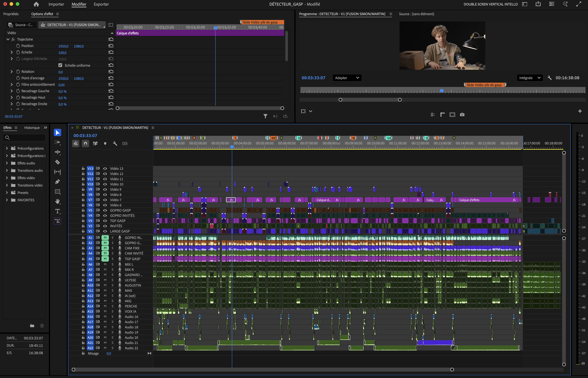588x378 pixels.
Task: Hide the GOPRO GASP video track
Action: (105, 210)
